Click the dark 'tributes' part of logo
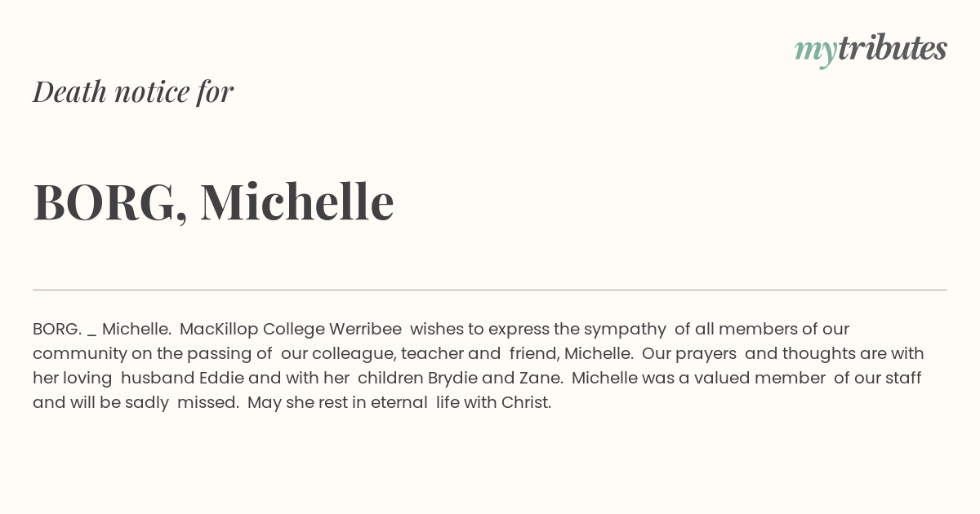The image size is (980, 514). tap(893, 48)
